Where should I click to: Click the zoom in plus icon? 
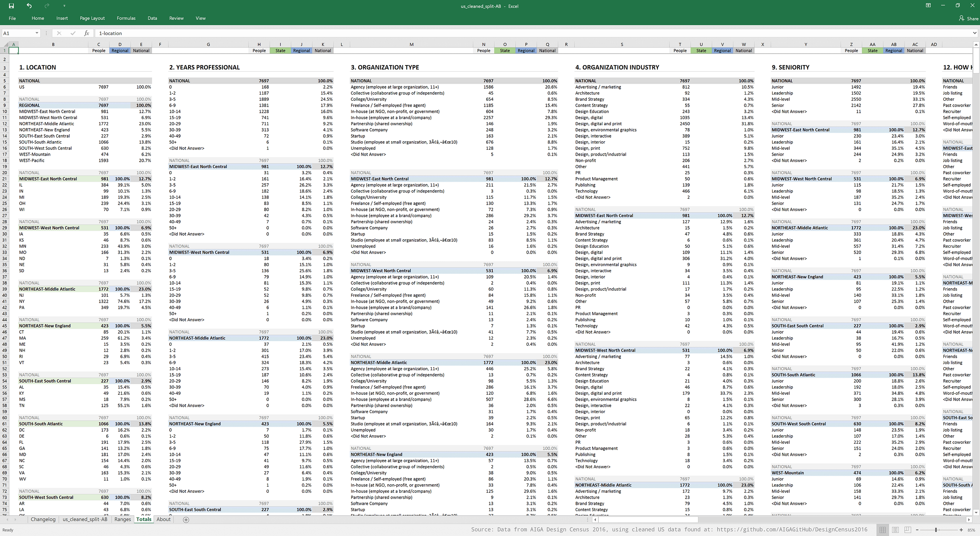962,530
